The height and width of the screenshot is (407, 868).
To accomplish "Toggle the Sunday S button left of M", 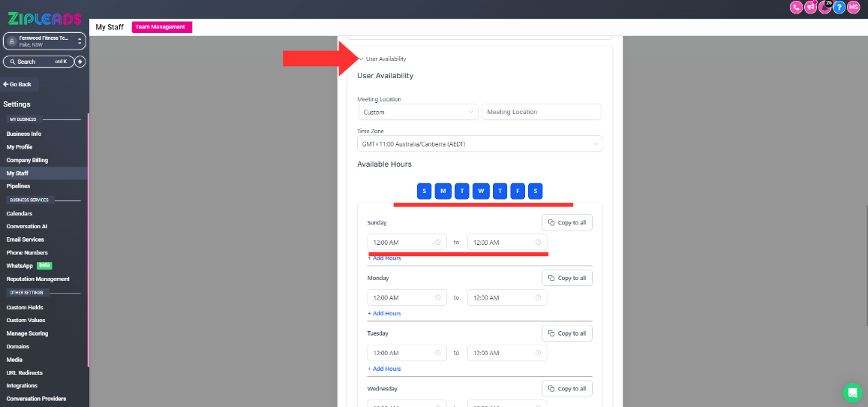I will click(424, 191).
